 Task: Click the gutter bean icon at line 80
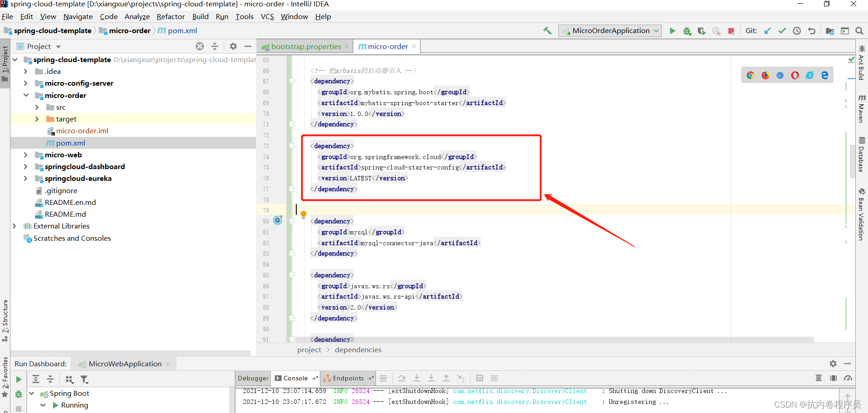click(278, 220)
